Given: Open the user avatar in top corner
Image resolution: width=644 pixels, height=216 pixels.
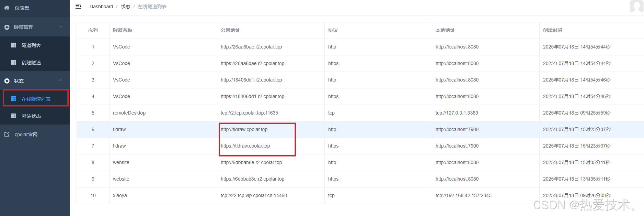Looking at the screenshot, I should coord(637,6).
